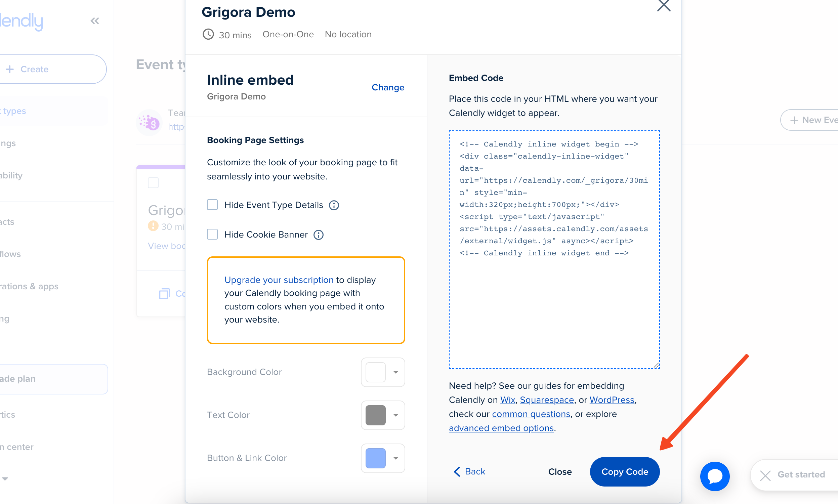The height and width of the screenshot is (504, 838).
Task: Click the clock icon beside 30 mins
Action: pos(208,34)
